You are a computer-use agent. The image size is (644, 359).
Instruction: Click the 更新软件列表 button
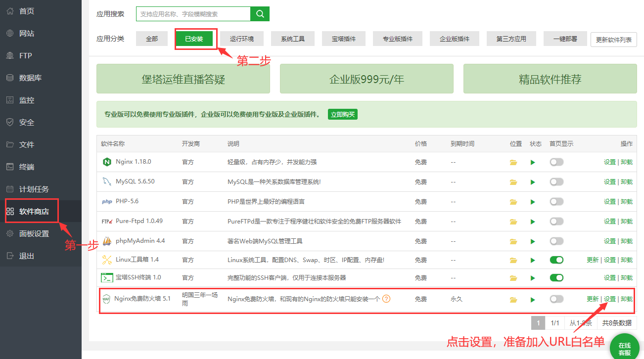tap(614, 40)
